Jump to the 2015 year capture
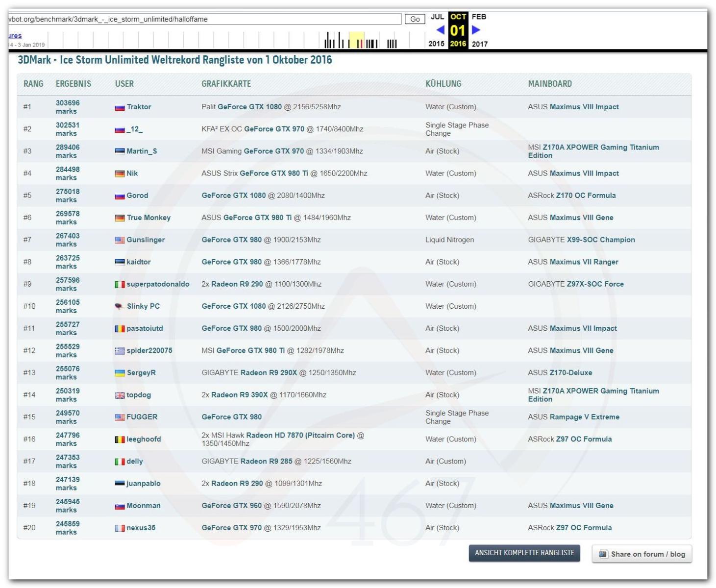 point(436,44)
